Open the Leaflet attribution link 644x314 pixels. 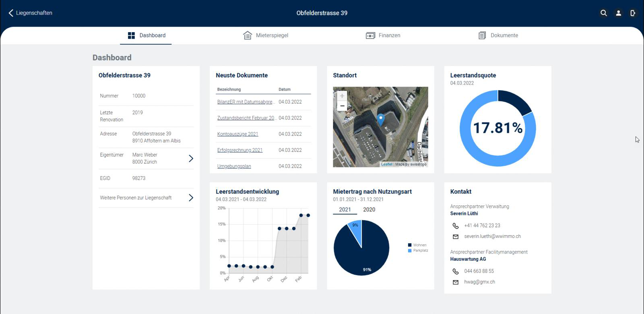click(387, 164)
